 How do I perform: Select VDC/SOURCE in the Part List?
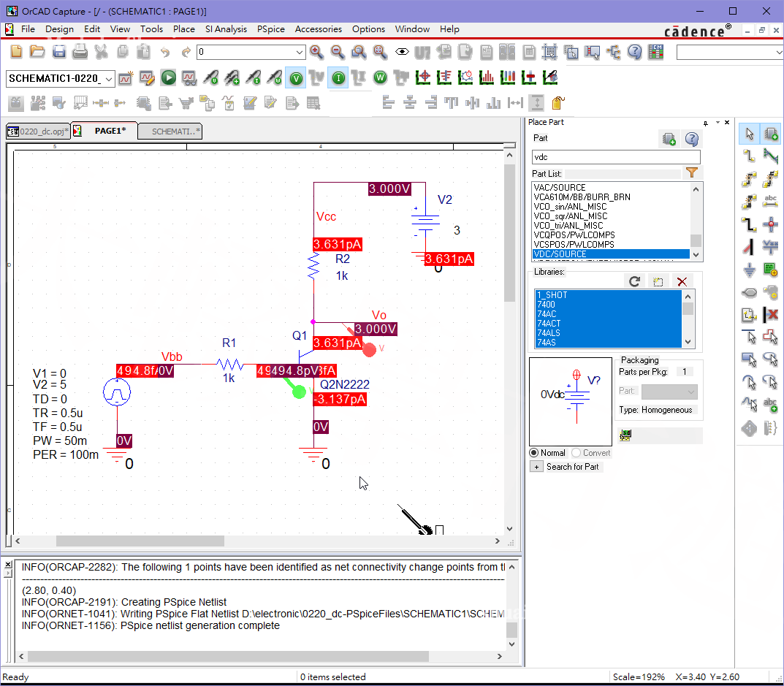click(611, 254)
